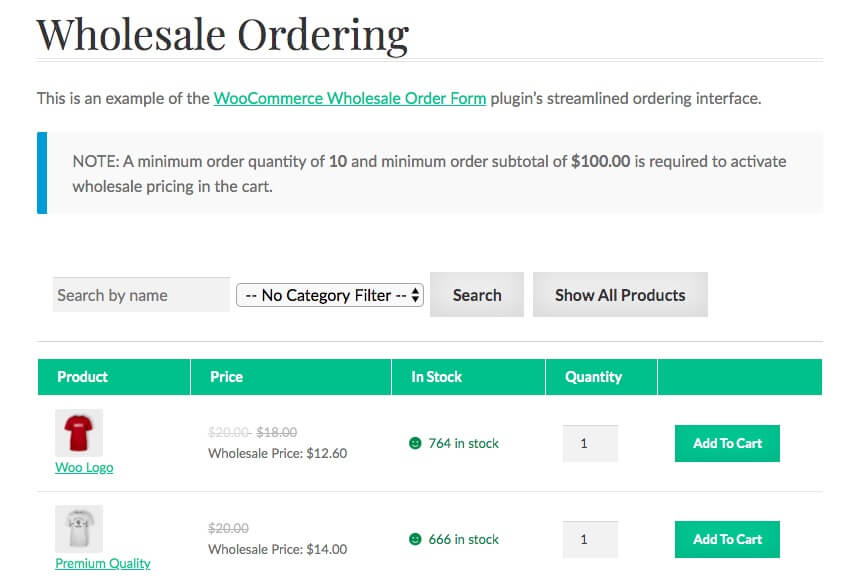
Task: Click the In Stock column header
Action: coord(437,377)
